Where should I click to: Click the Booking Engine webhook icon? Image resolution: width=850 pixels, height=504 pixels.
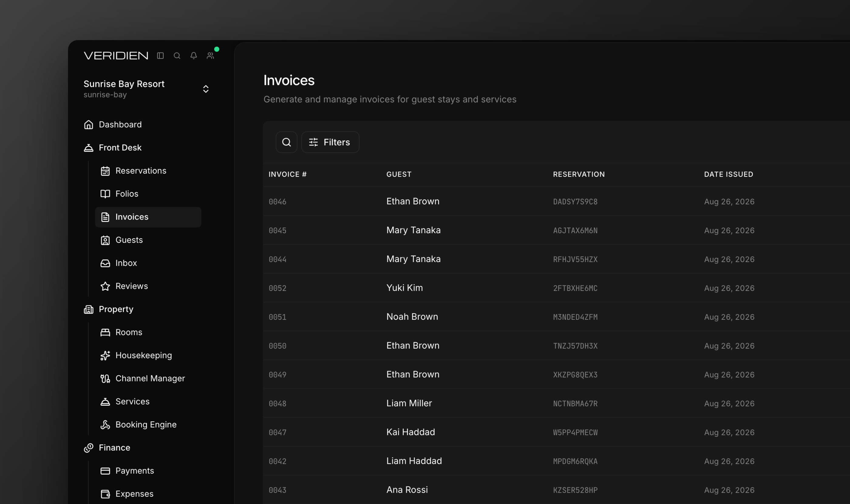tap(105, 425)
